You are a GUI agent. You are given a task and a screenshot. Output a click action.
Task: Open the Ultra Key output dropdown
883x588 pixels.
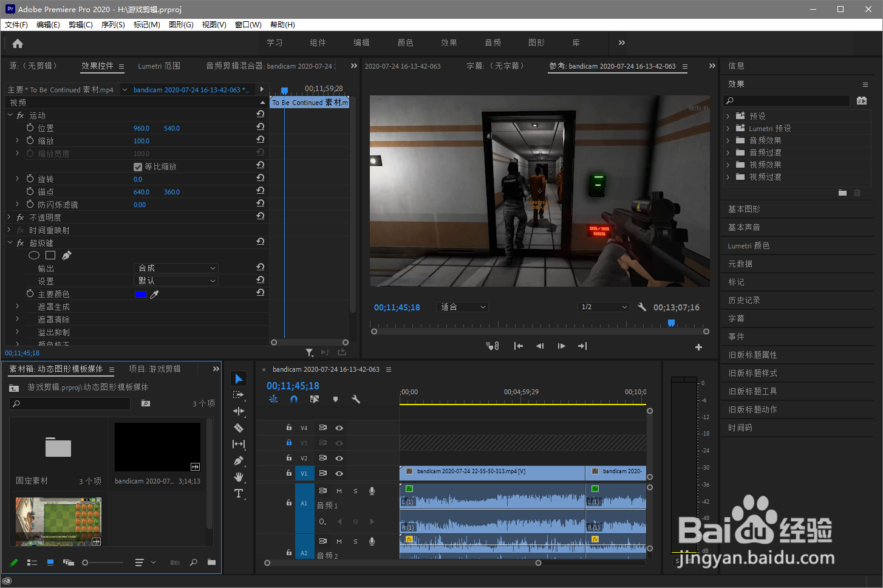(x=176, y=268)
